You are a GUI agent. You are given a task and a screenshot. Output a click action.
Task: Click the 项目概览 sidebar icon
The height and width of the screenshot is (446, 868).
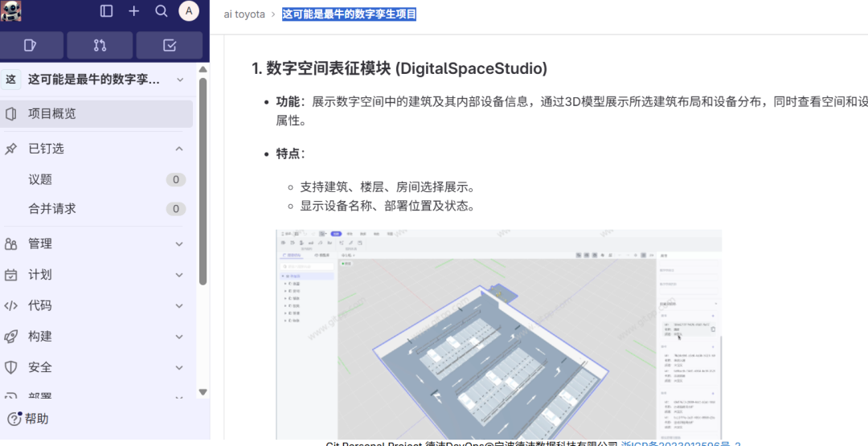10,113
